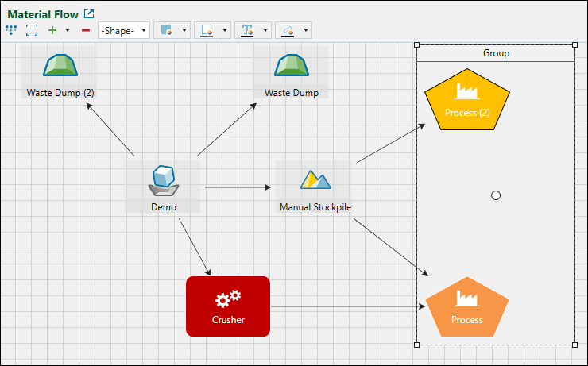588x366 pixels.
Task: Click the fill color icon
Action: [166, 30]
